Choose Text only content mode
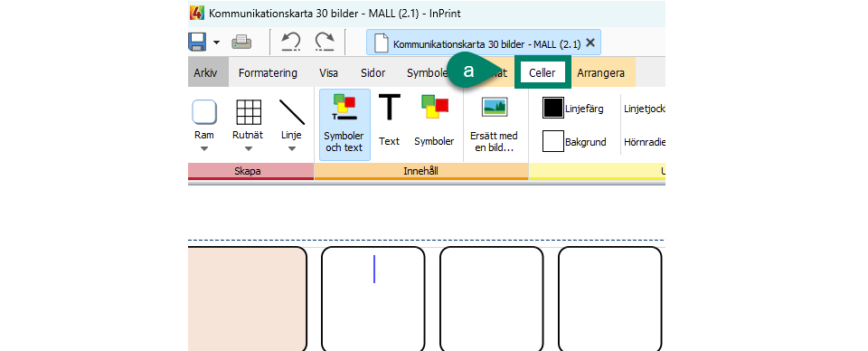Viewport: 868px width, 351px height. (x=389, y=120)
